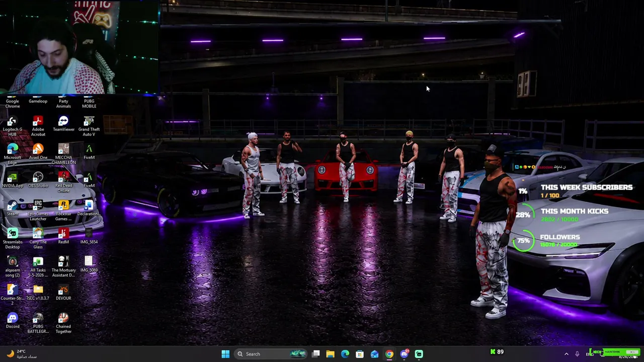644x362 pixels.
Task: Switch to Google Chrome on taskbar
Action: (389, 354)
